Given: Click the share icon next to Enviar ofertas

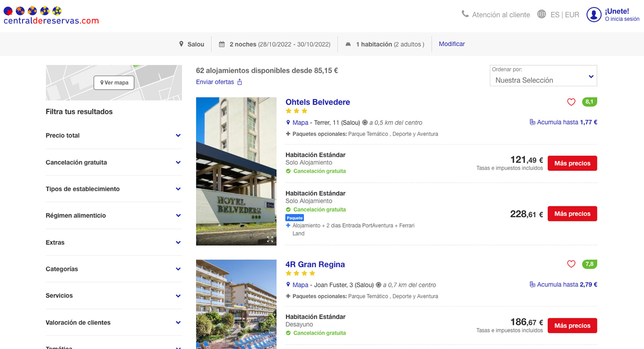Looking at the screenshot, I should pyautogui.click(x=240, y=82).
